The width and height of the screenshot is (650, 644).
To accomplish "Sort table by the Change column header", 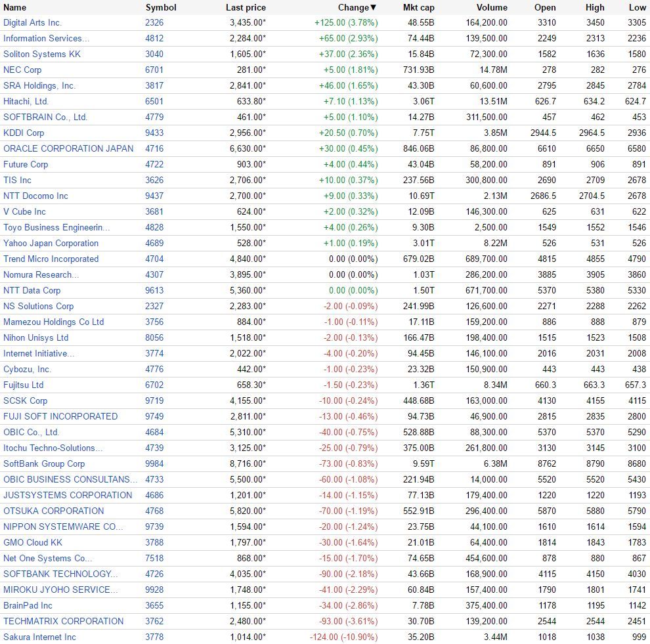I will tap(357, 7).
